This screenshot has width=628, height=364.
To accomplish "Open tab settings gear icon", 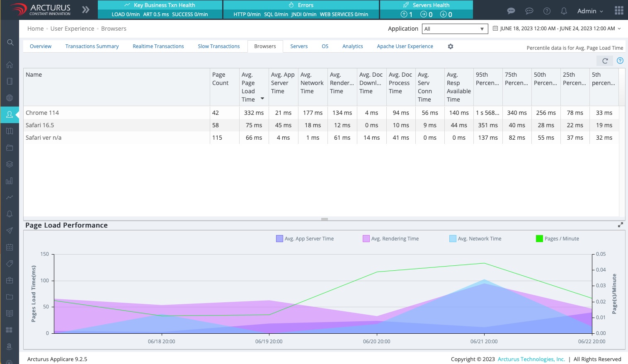I will (x=451, y=46).
